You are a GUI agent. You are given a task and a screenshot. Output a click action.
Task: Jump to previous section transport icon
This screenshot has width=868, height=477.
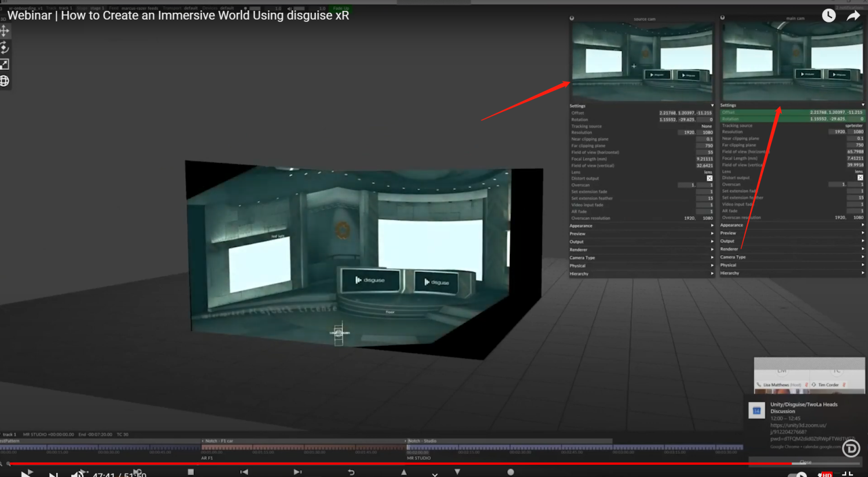[244, 472]
